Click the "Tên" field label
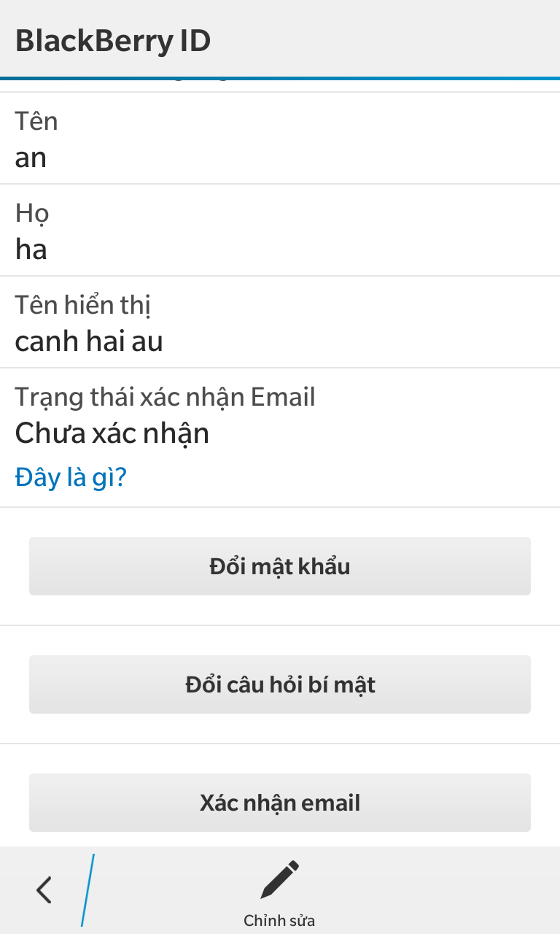Viewport: 560px width, 934px height. [36, 120]
